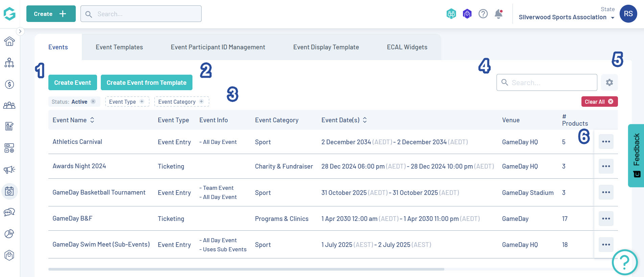Add an Event Type filter
The width and height of the screenshot is (644, 277).
pyautogui.click(x=127, y=102)
